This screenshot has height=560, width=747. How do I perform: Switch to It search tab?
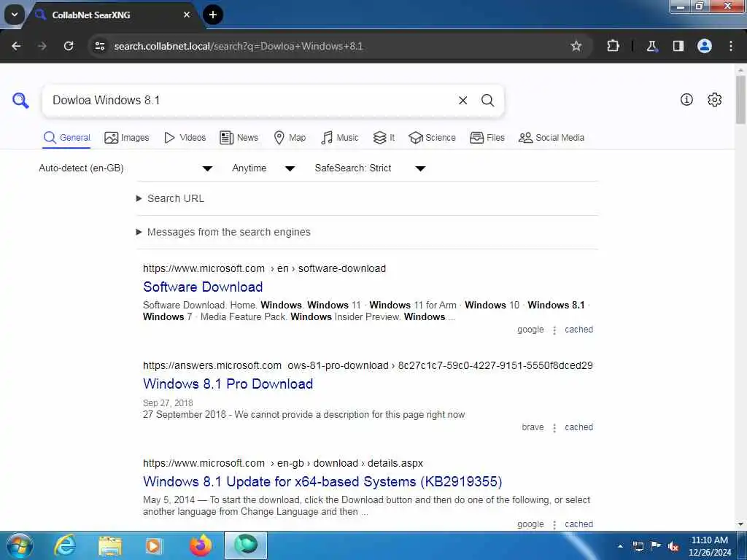pyautogui.click(x=384, y=138)
